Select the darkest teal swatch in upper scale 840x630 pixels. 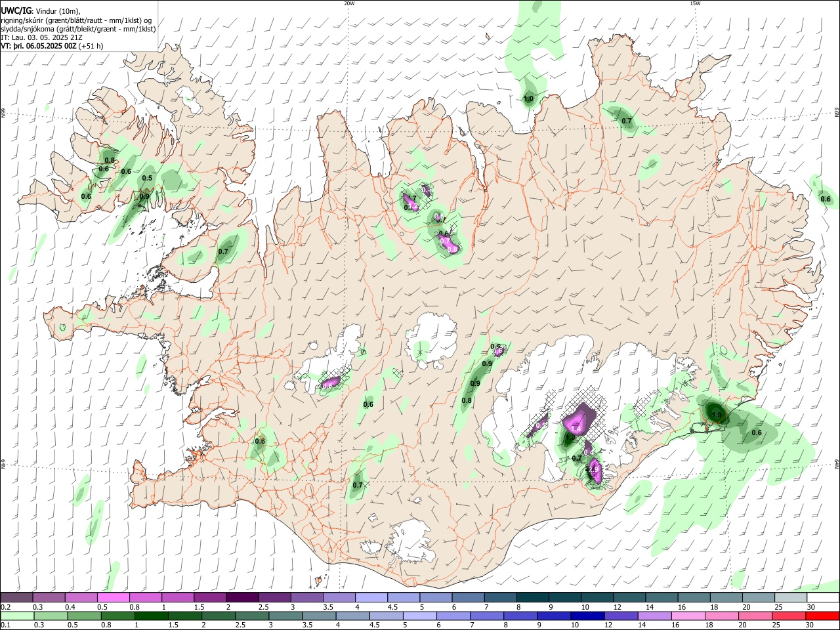(x=533, y=597)
